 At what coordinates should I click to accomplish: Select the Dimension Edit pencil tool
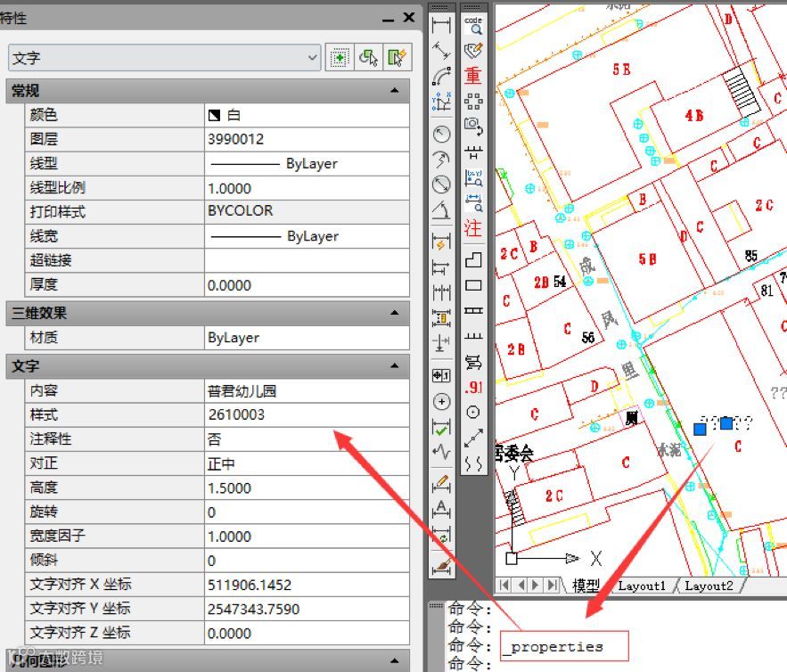[441, 484]
